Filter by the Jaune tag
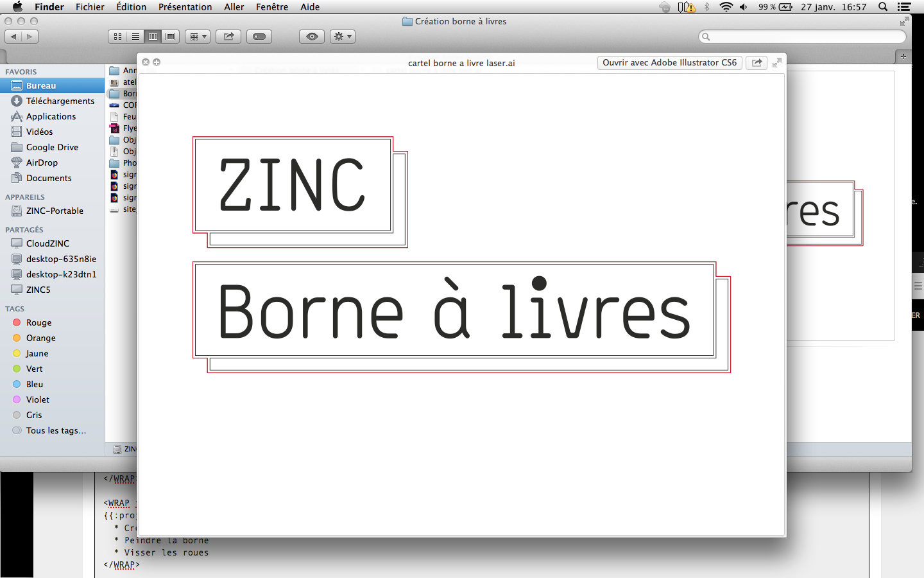924x578 pixels. coord(52,353)
